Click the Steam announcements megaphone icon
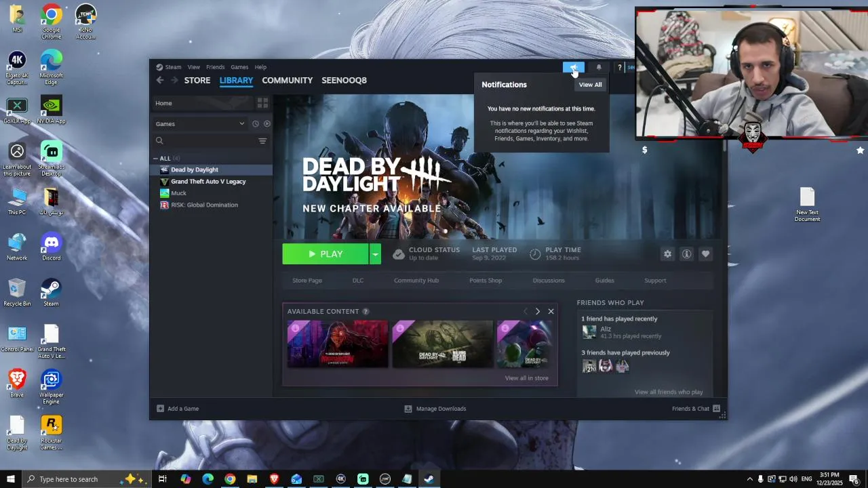 573,67
